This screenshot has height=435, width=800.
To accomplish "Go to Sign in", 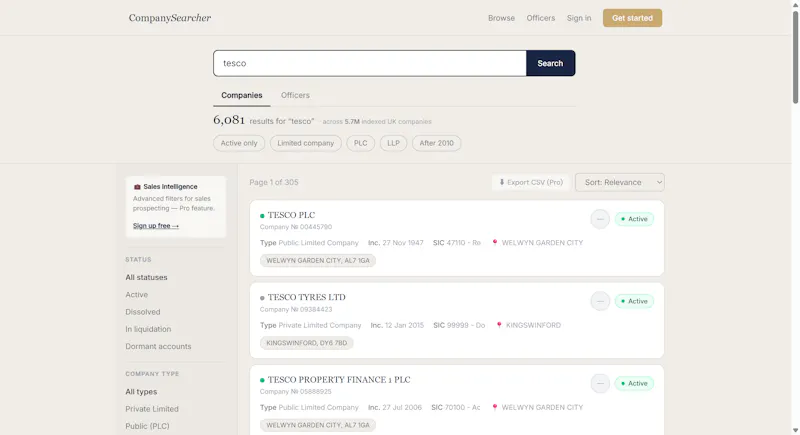I will click(x=579, y=18).
